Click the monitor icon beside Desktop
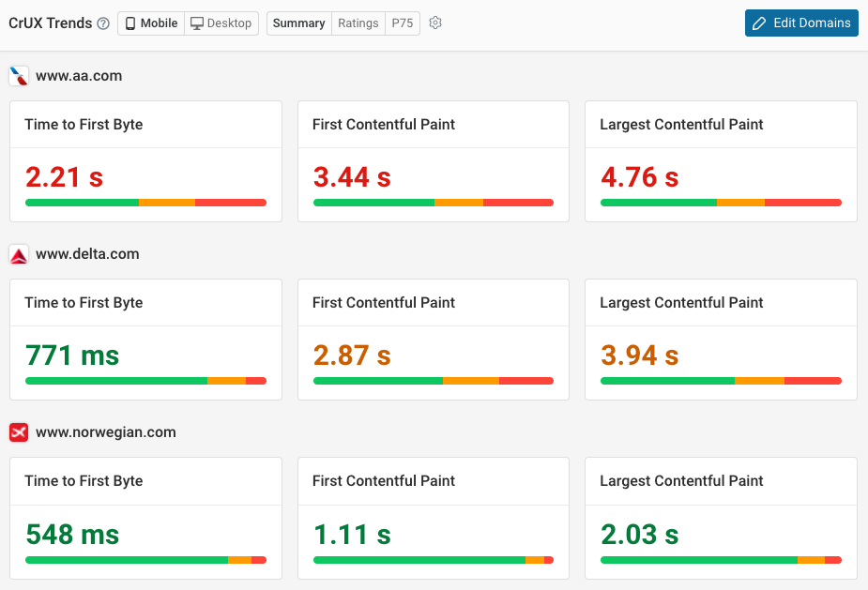Image resolution: width=868 pixels, height=590 pixels. (x=197, y=23)
